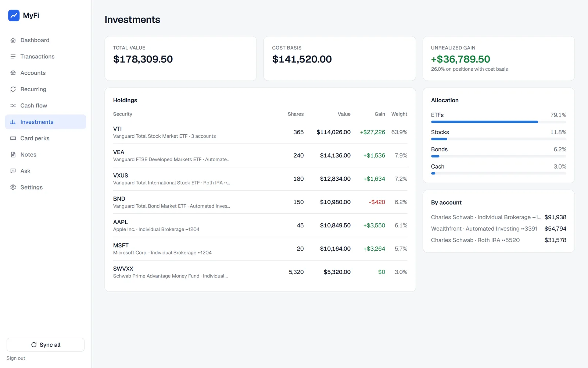Viewport: 588px width, 368px height.
Task: Click the Investments bar chart icon
Action: tap(13, 122)
